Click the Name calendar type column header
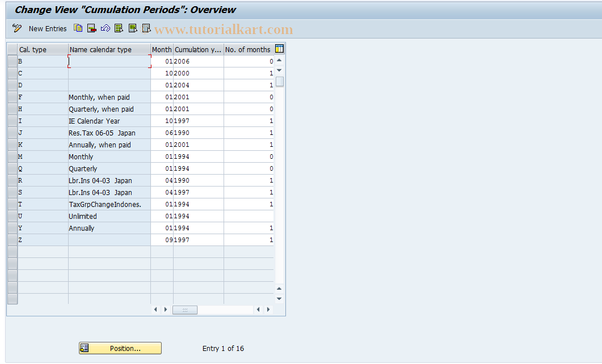The width and height of the screenshot is (602, 364). [x=110, y=49]
